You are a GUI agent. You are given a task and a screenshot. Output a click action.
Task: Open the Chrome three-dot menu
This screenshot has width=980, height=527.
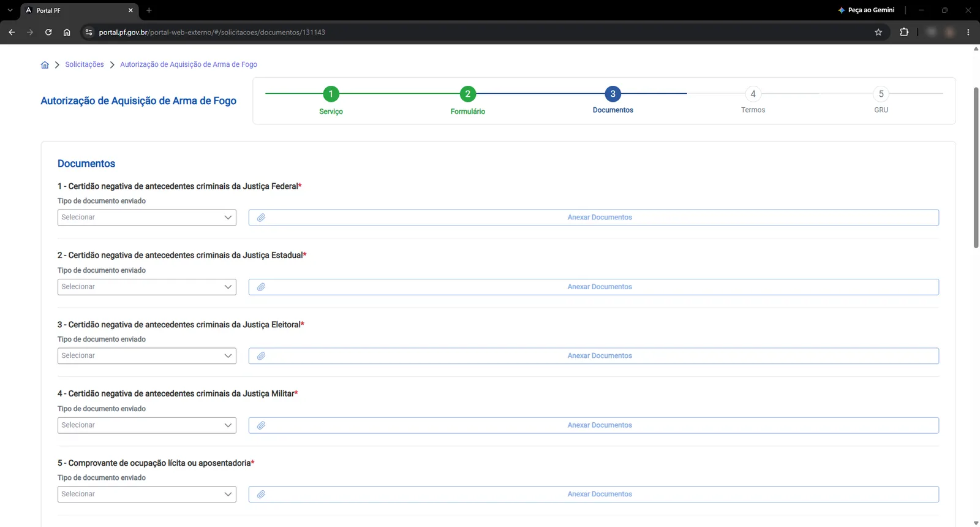coord(968,32)
